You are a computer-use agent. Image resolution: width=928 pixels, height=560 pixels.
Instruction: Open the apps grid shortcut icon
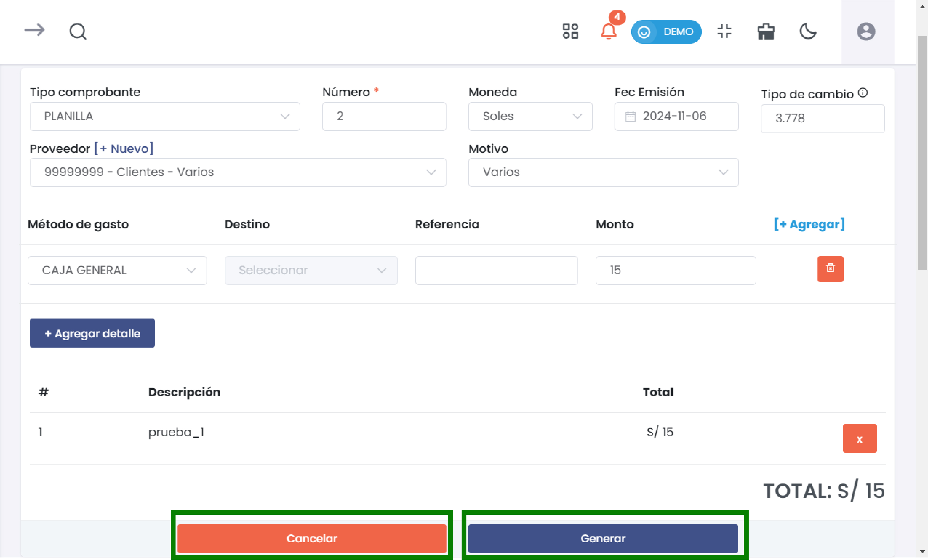tap(570, 31)
